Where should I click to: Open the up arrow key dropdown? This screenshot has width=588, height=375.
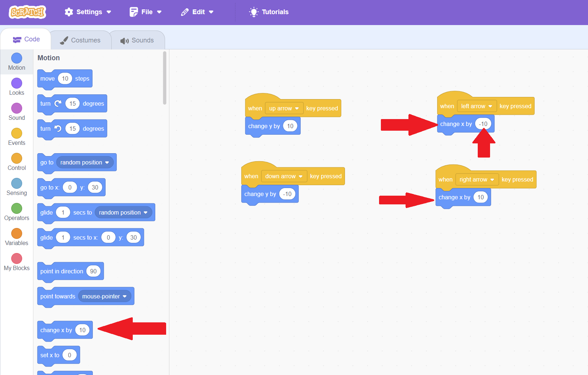click(284, 108)
